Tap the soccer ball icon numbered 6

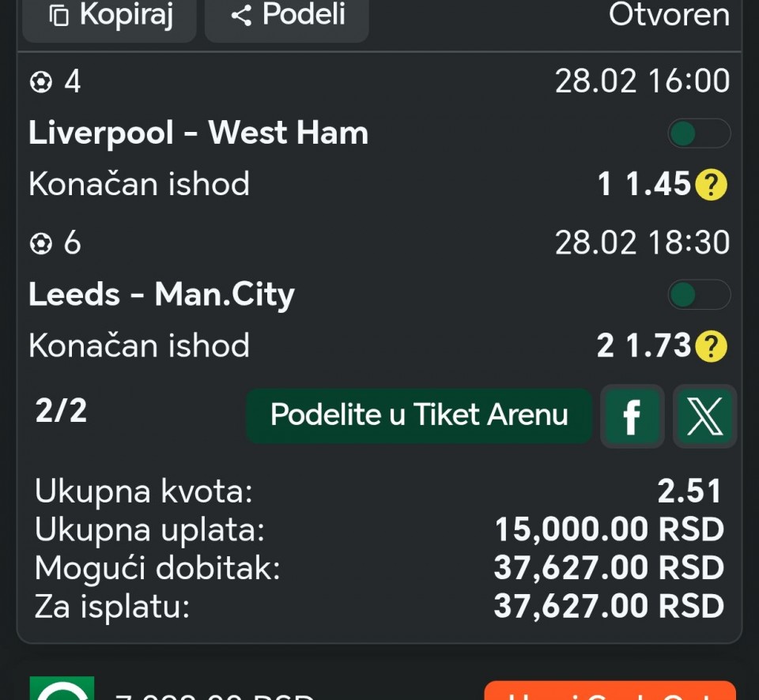[40, 243]
